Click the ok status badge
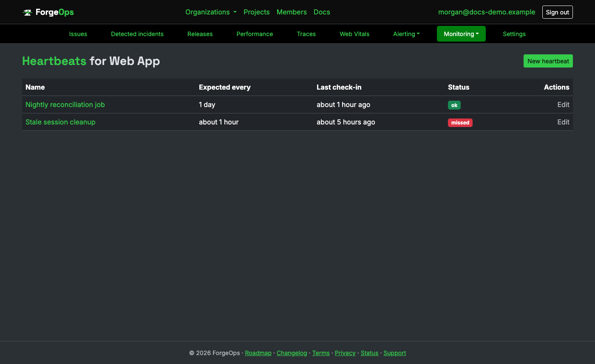The image size is (595, 364). tap(454, 105)
